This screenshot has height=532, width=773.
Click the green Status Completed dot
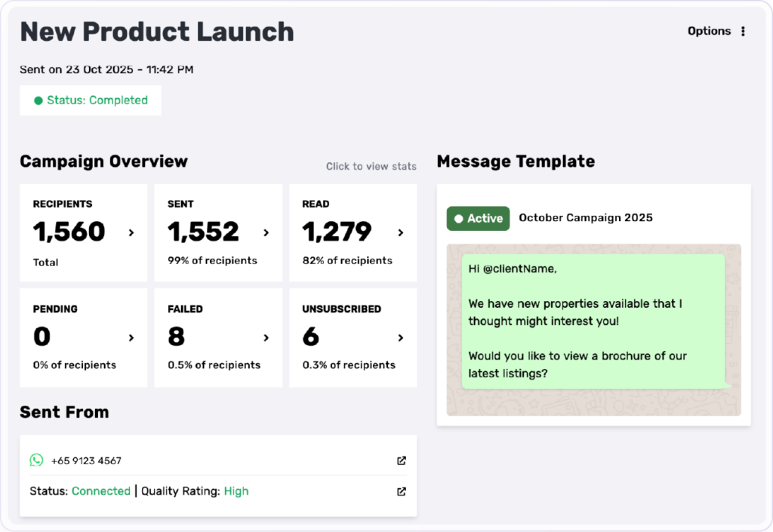(38, 100)
